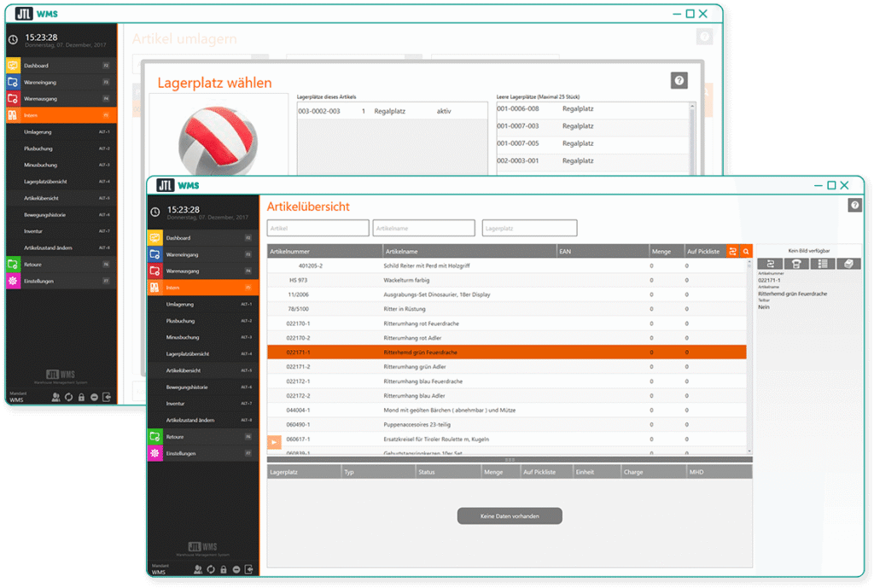Click the gray transfer arrows button in the article detail panel
The image size is (874, 588).
(x=770, y=265)
